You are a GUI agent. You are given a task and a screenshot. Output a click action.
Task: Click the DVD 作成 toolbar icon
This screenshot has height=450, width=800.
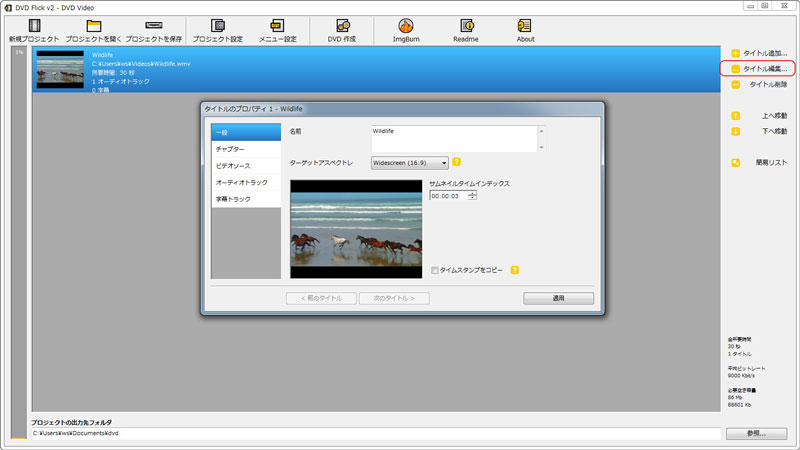(x=342, y=25)
